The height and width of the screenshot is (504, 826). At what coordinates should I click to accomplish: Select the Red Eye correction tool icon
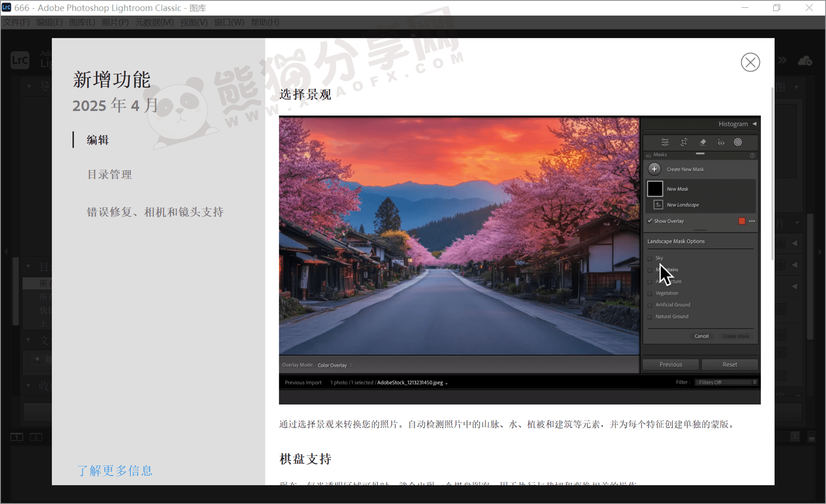click(721, 142)
